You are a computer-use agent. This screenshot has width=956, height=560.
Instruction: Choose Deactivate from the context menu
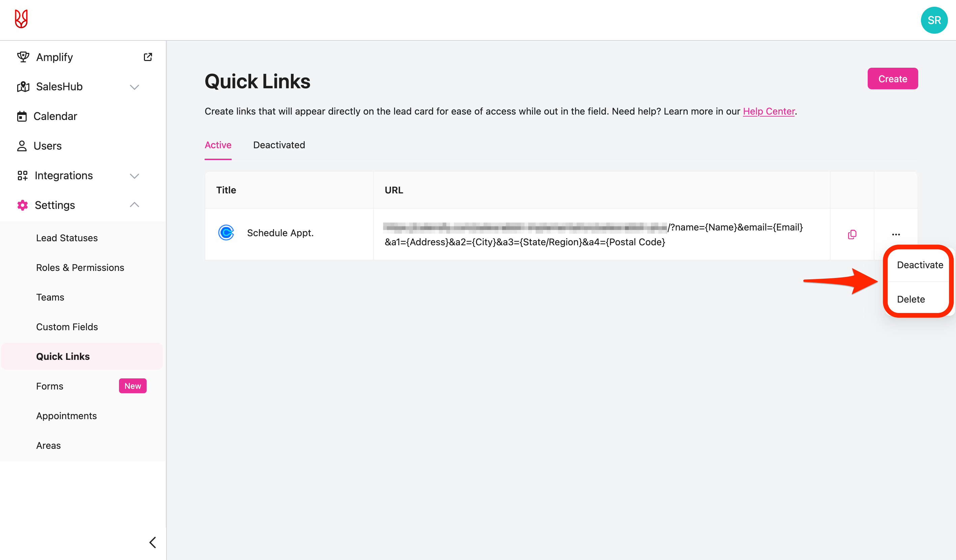[920, 265]
